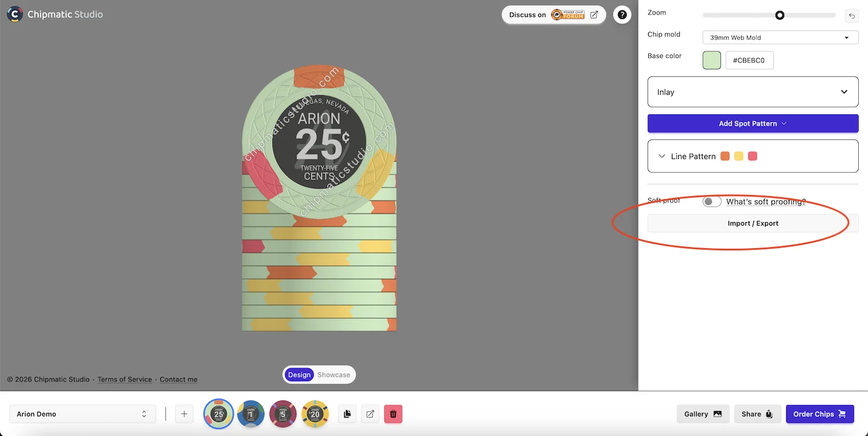Image resolution: width=868 pixels, height=436 pixels.
Task: Click the orange Line Pattern color swatch
Action: (x=725, y=156)
